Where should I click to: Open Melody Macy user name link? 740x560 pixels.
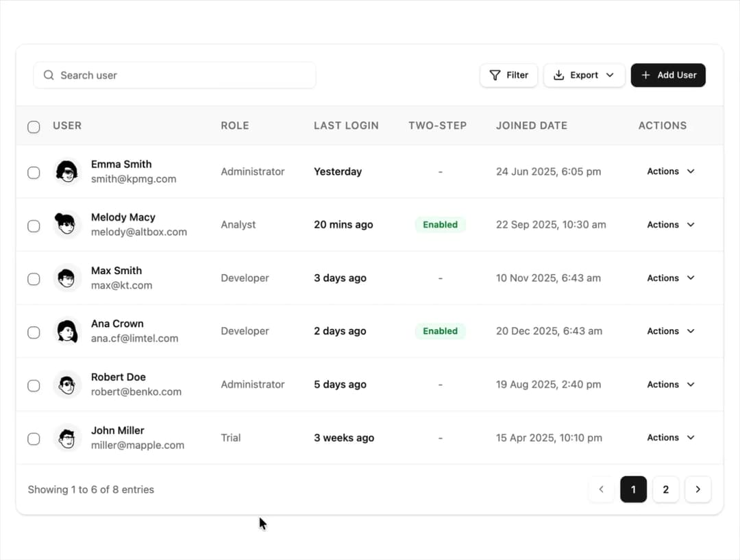pos(123,217)
